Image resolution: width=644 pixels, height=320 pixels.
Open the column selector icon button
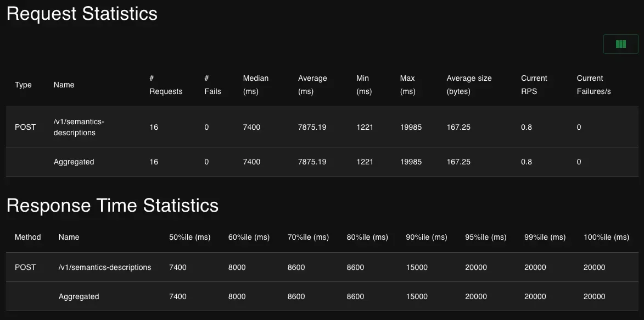(x=620, y=44)
